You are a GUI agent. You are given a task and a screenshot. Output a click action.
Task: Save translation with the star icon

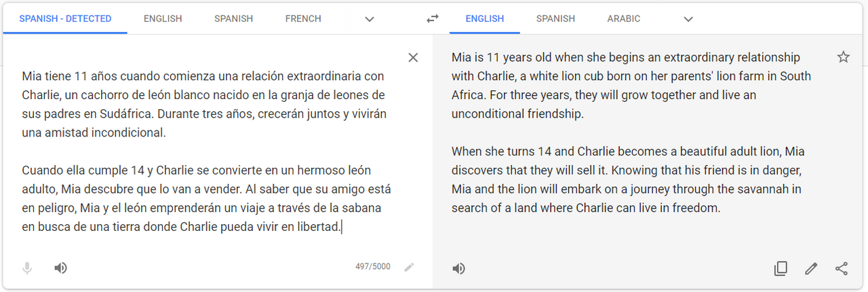[x=844, y=57]
